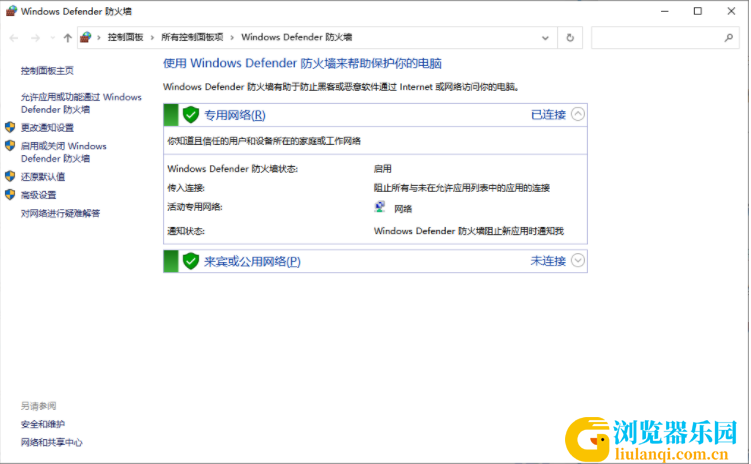Click green shield icon for 专用网络
This screenshot has height=464, width=751.
pos(191,115)
